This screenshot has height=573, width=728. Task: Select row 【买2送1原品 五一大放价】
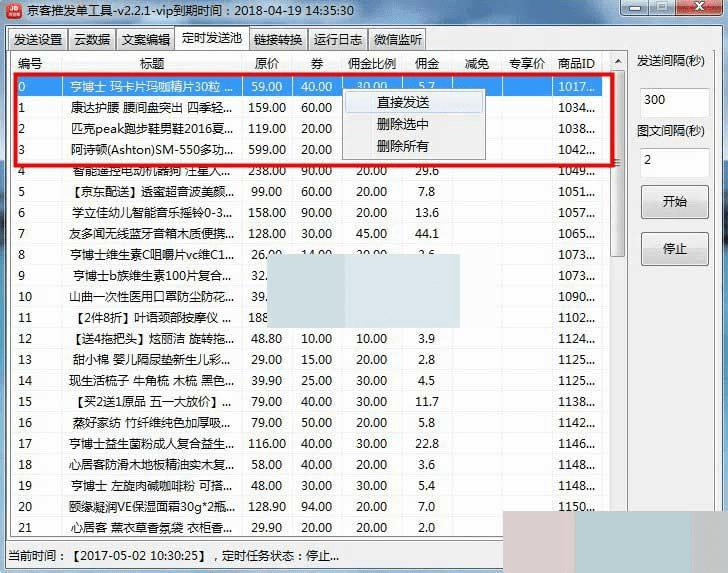click(x=308, y=401)
